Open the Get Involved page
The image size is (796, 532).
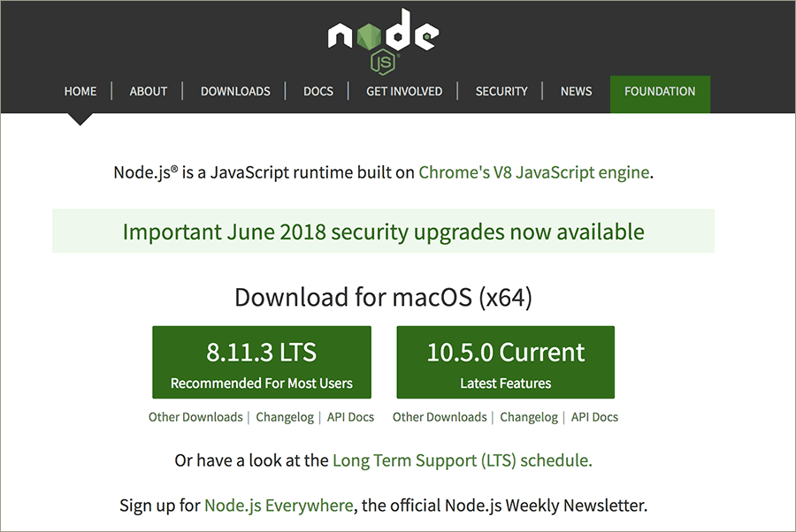tap(404, 91)
